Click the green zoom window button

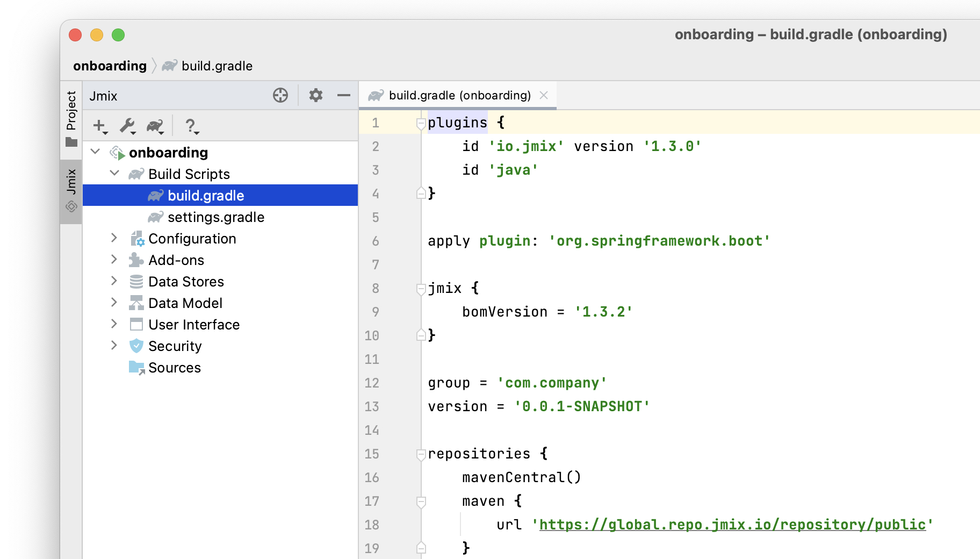coord(118,35)
